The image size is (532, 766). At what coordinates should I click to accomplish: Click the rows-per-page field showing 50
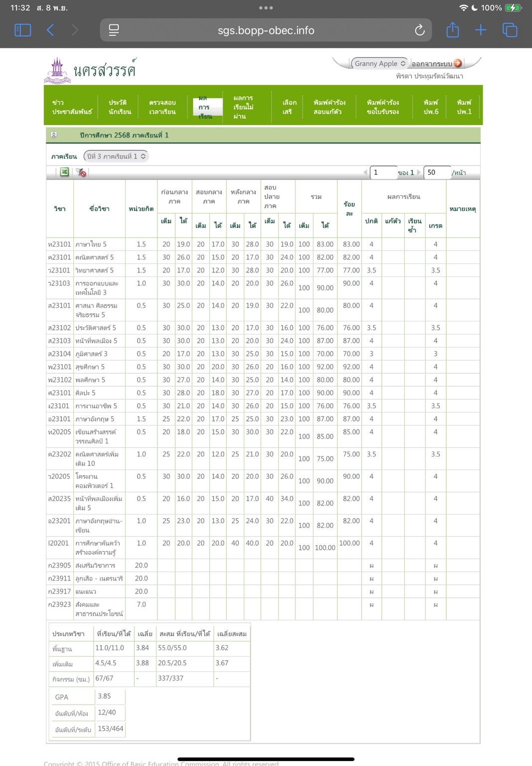pos(437,172)
